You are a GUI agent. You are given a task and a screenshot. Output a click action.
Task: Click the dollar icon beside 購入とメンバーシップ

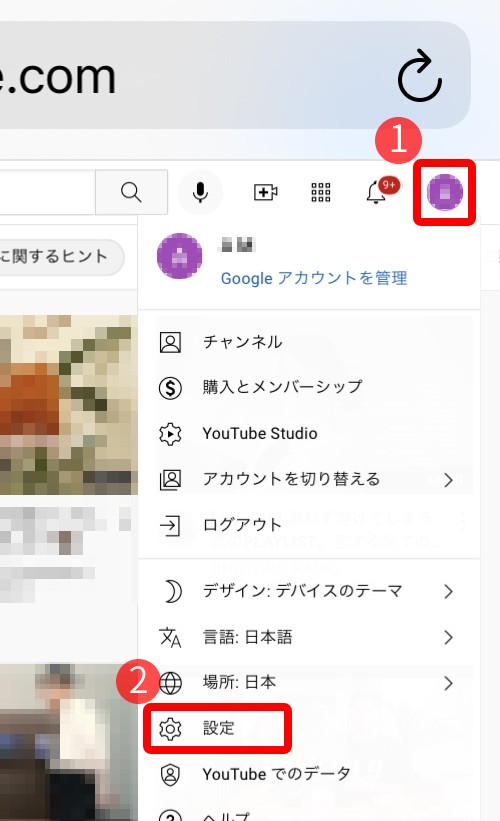[x=170, y=388]
